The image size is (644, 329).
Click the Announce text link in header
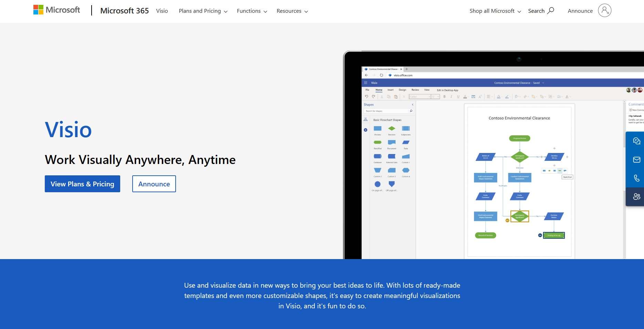[x=580, y=11]
